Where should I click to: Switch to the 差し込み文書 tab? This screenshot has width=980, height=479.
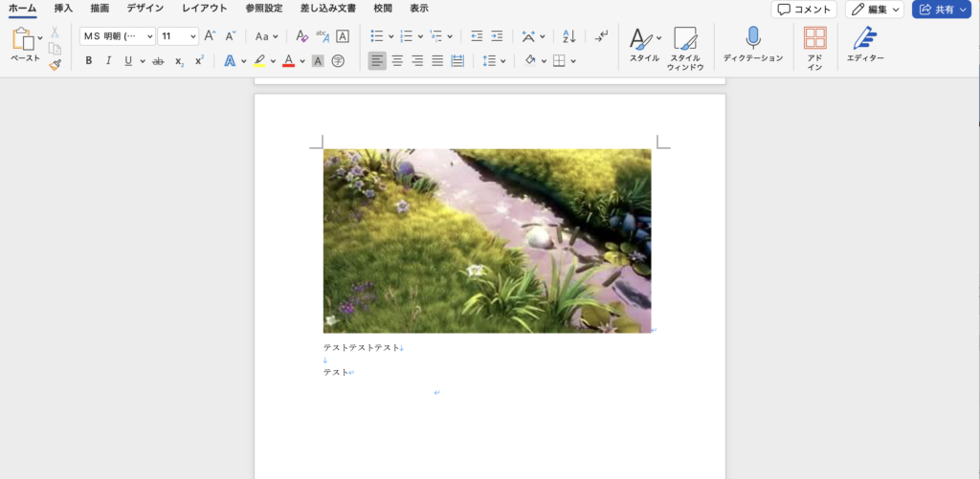tap(328, 9)
